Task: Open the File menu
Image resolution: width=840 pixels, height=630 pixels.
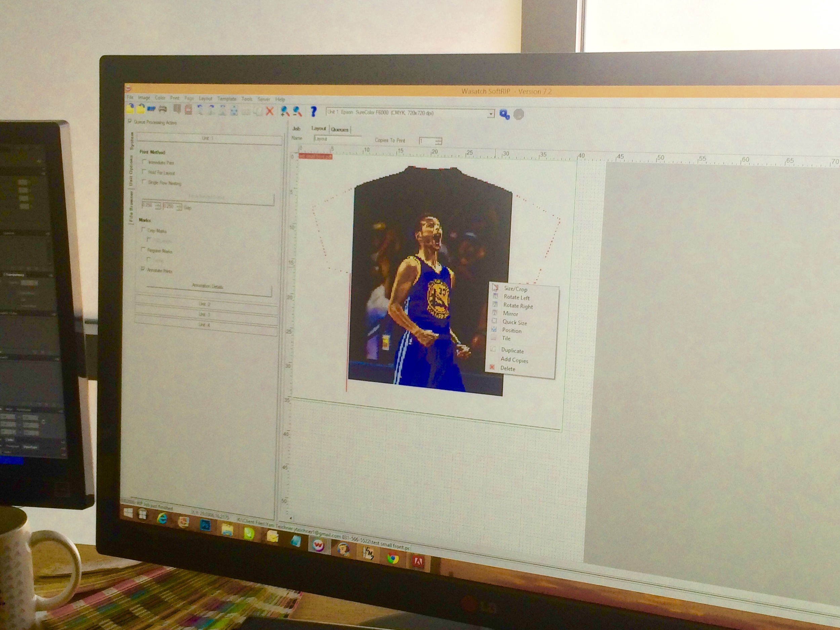Action: [x=130, y=97]
